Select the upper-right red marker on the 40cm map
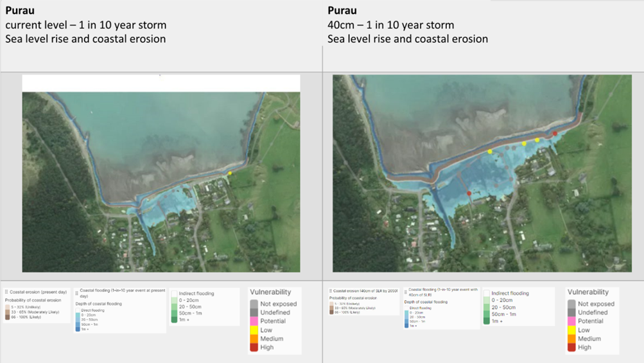Screen dimensions: 644x363 (x=555, y=134)
